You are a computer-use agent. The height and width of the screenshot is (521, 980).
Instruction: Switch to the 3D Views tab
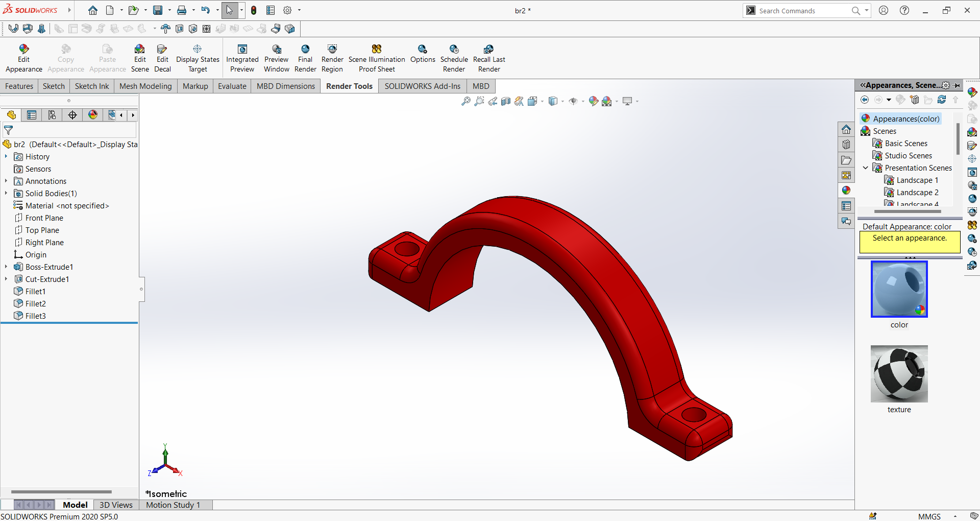(x=116, y=505)
